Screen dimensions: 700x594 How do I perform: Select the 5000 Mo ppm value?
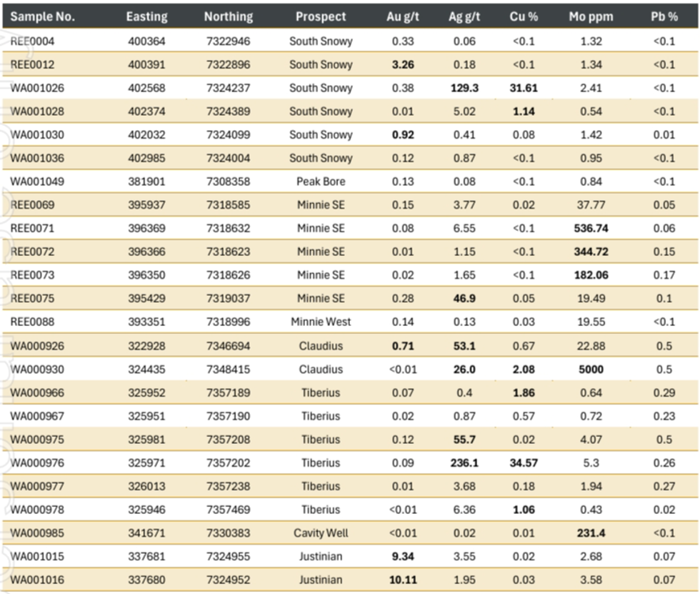[591, 370]
